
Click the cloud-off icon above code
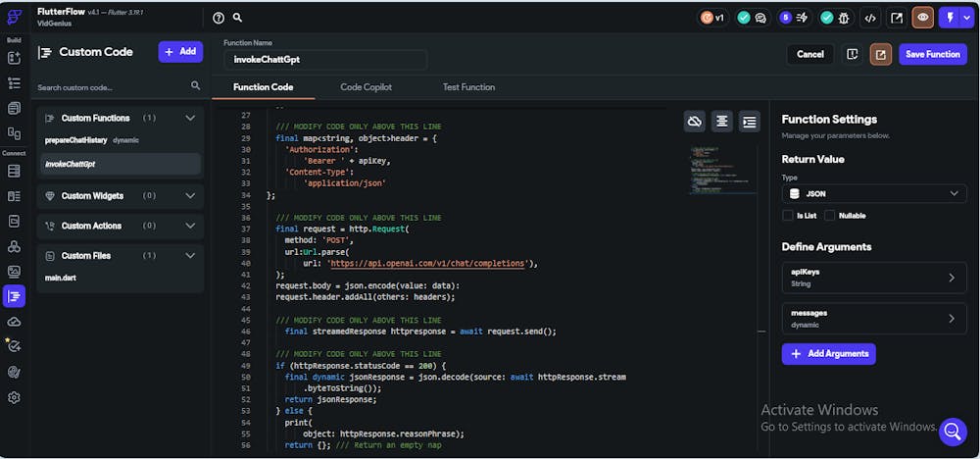tap(695, 122)
